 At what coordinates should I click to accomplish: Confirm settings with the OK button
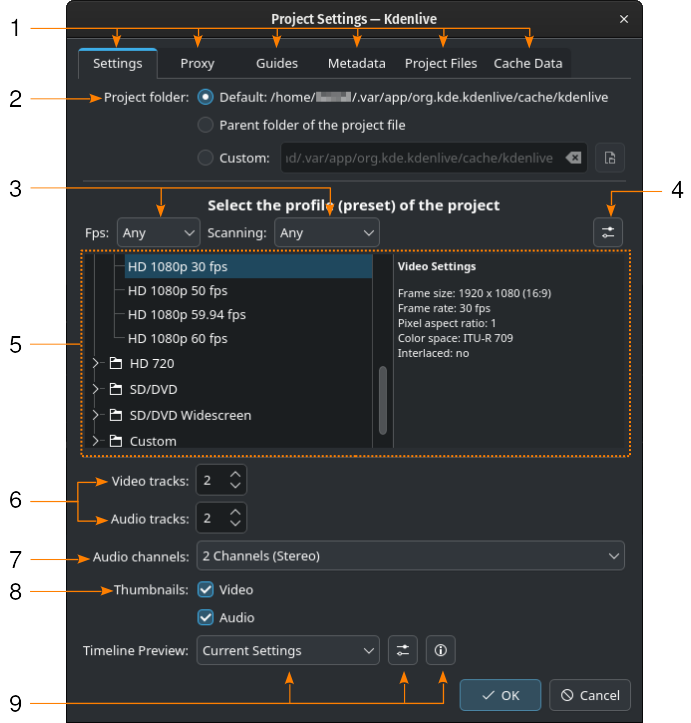click(500, 695)
